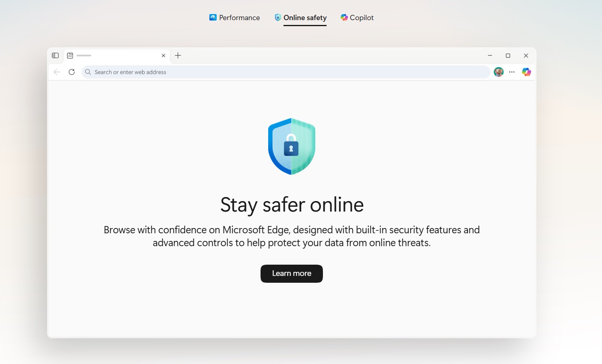Click the Online safety shield icon

point(278,17)
